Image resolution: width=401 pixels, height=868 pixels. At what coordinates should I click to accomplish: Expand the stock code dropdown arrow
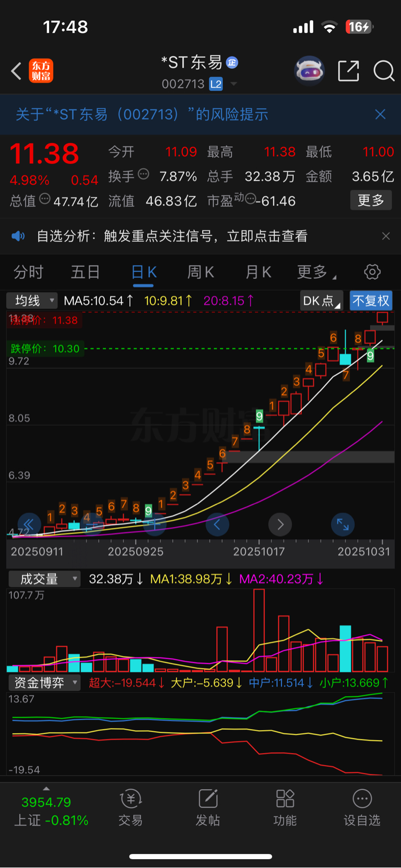point(233,84)
